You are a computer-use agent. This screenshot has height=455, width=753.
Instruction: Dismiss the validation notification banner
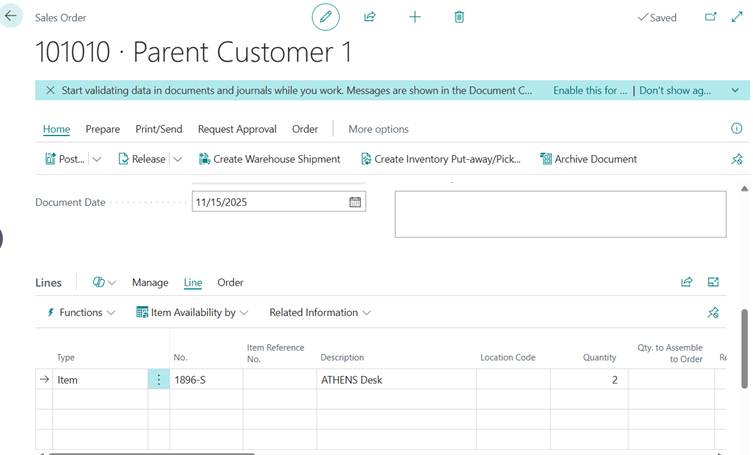[x=50, y=90]
